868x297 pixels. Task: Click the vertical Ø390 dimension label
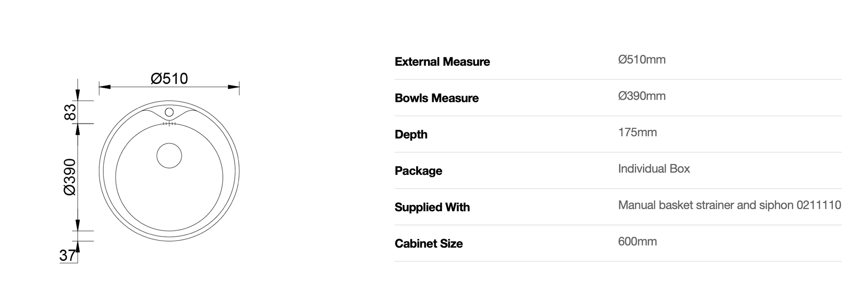(70, 177)
